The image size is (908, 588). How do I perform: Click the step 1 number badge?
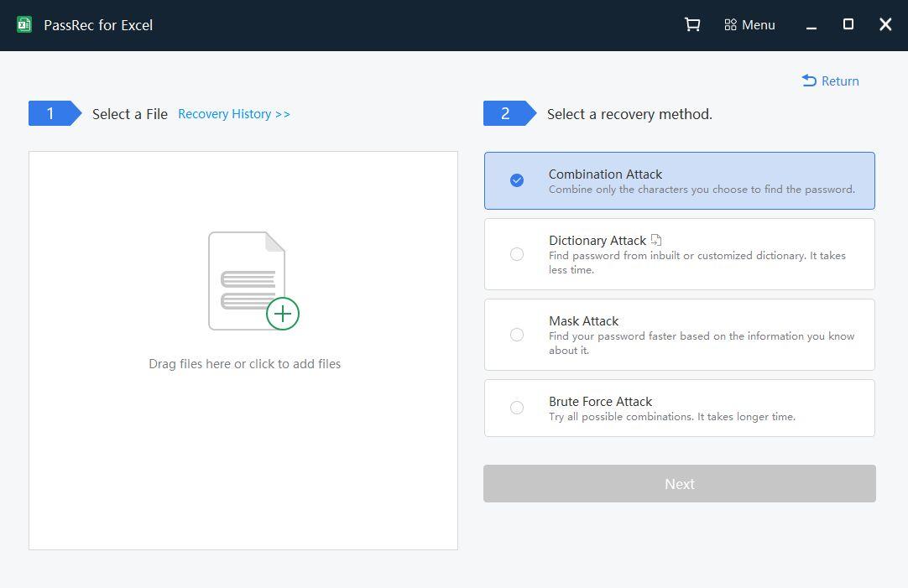point(50,114)
